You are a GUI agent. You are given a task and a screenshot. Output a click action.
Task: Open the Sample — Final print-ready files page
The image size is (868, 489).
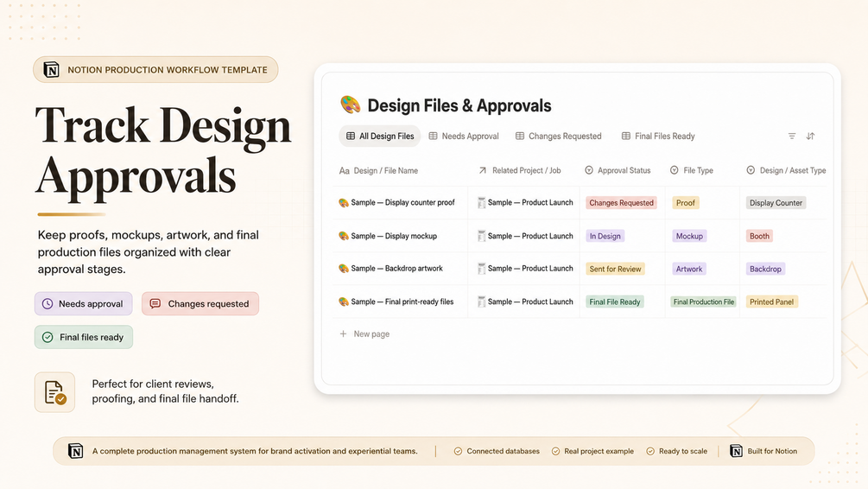(402, 302)
